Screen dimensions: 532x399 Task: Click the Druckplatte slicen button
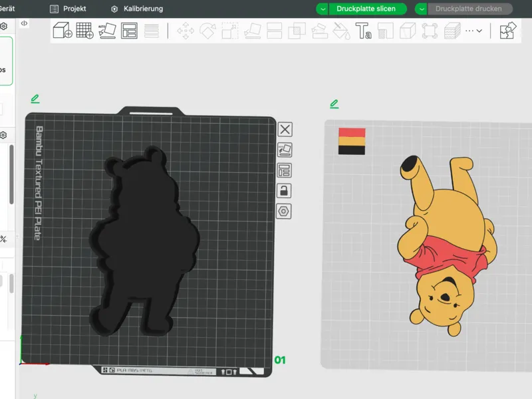tap(368, 9)
